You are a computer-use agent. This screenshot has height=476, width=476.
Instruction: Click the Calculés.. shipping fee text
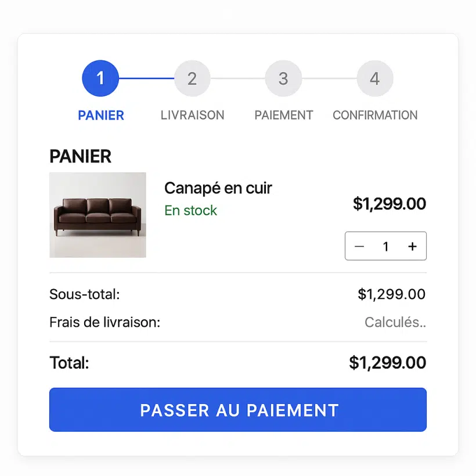(x=395, y=322)
